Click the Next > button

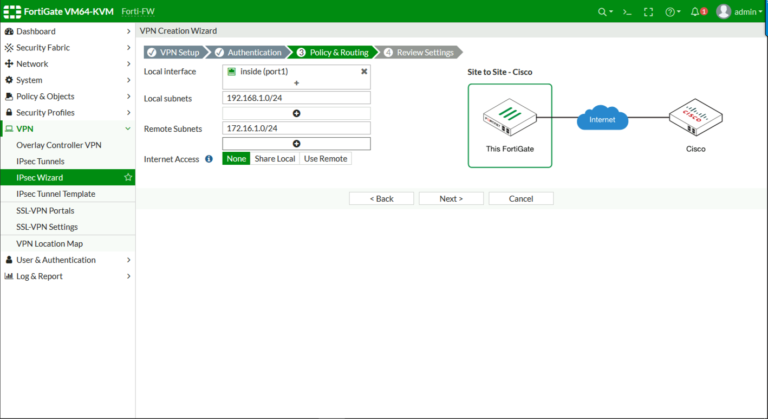pyautogui.click(x=451, y=198)
